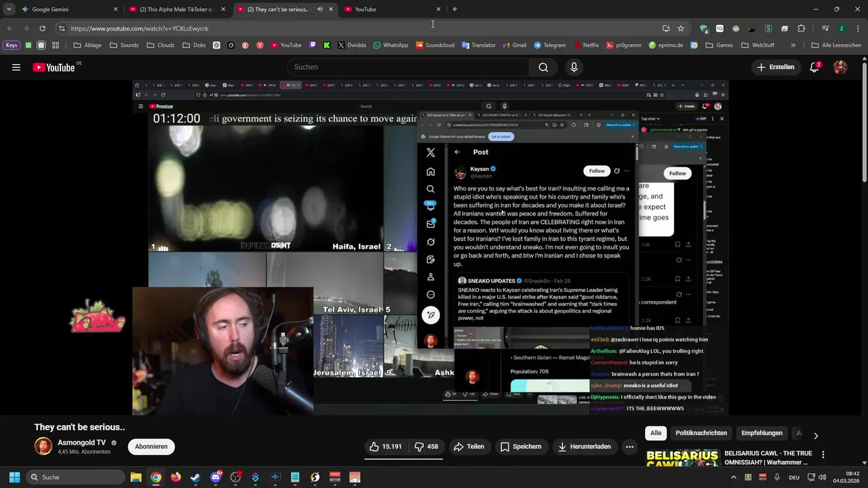868x488 pixels.
Task: Open the pr0gramm bookmark
Action: 624,45
